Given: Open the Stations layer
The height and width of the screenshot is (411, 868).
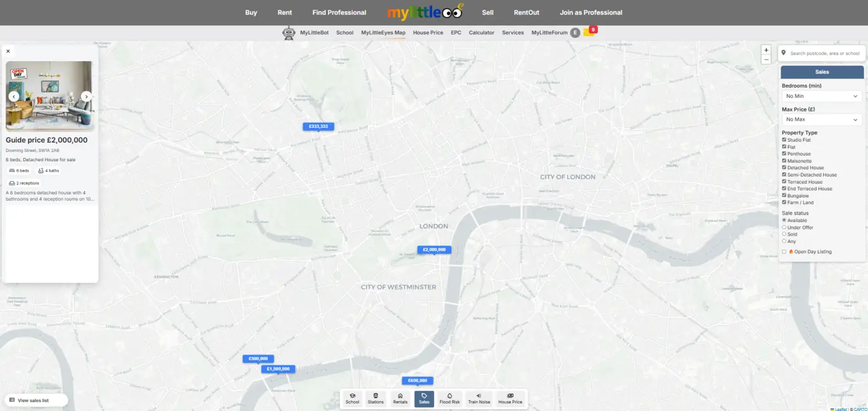Looking at the screenshot, I should tap(376, 399).
